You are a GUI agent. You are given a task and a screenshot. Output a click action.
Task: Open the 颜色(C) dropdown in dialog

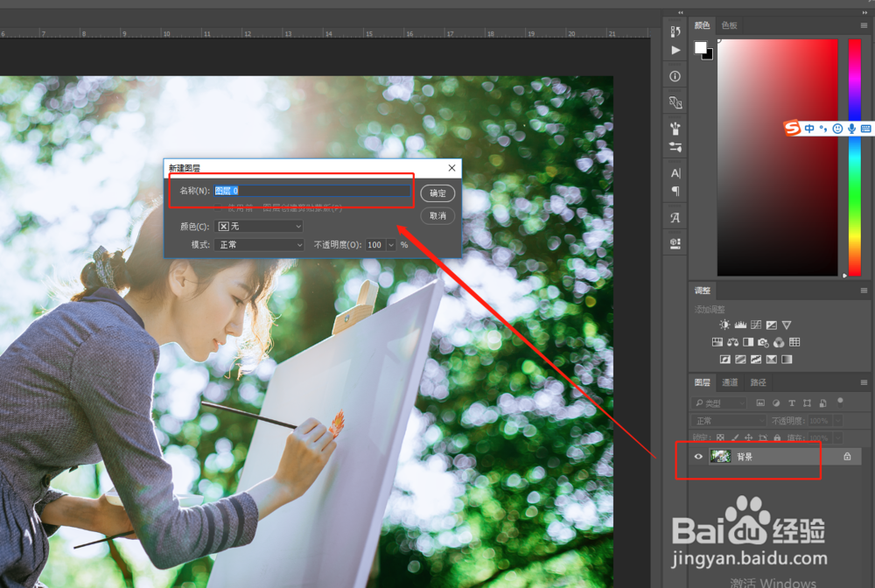click(x=259, y=226)
